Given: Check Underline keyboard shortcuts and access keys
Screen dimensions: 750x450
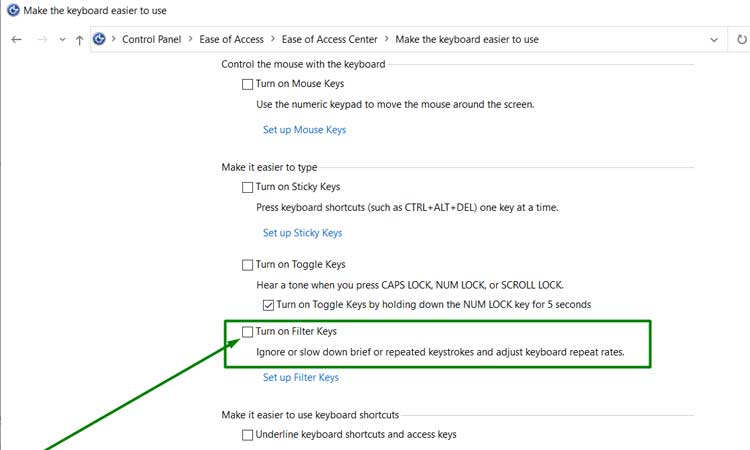Looking at the screenshot, I should (x=247, y=435).
